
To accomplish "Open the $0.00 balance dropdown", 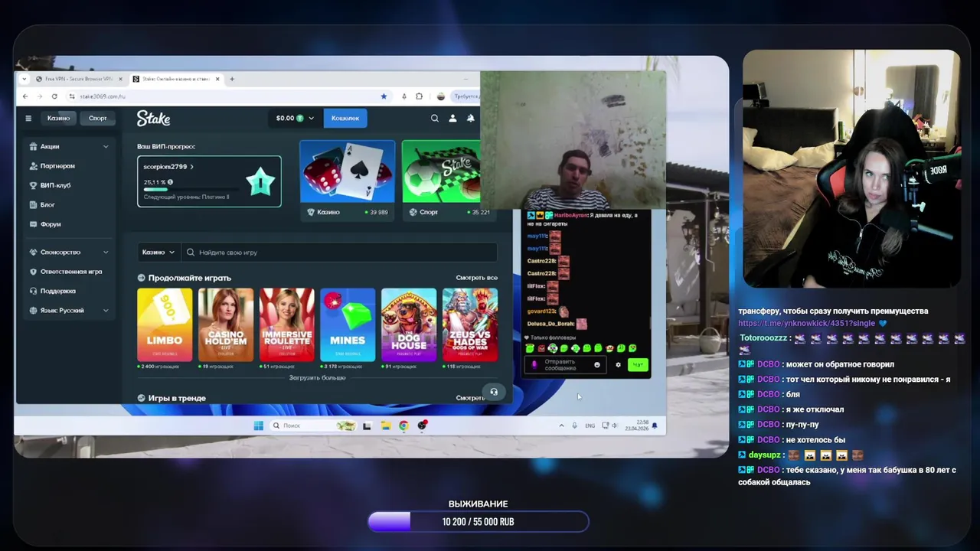I will pos(295,118).
